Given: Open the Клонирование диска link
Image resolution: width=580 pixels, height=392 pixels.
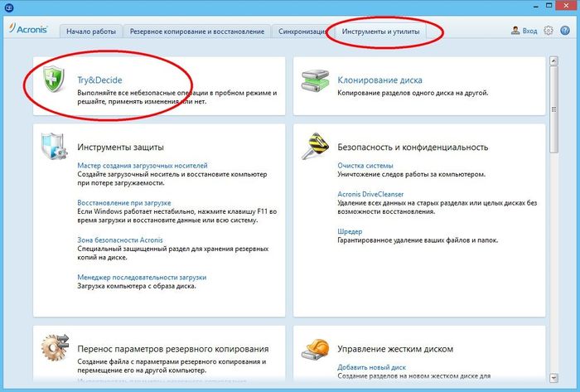Looking at the screenshot, I should tap(379, 80).
